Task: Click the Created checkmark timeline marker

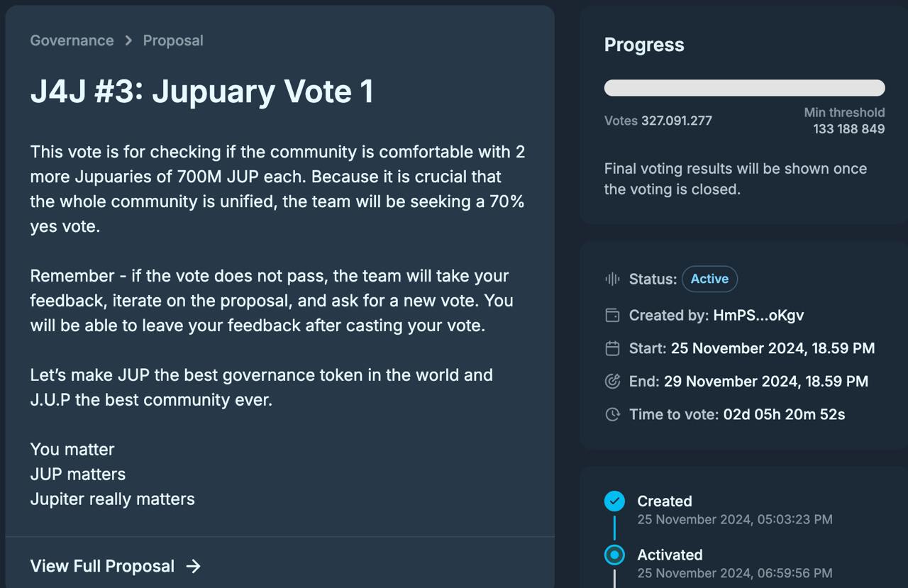Action: [614, 501]
